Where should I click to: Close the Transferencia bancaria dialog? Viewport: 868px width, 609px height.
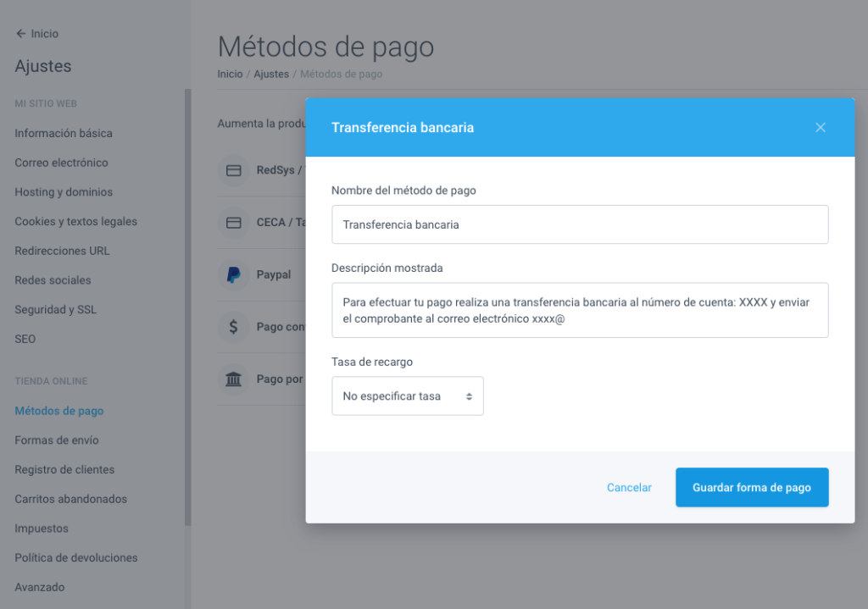point(820,128)
